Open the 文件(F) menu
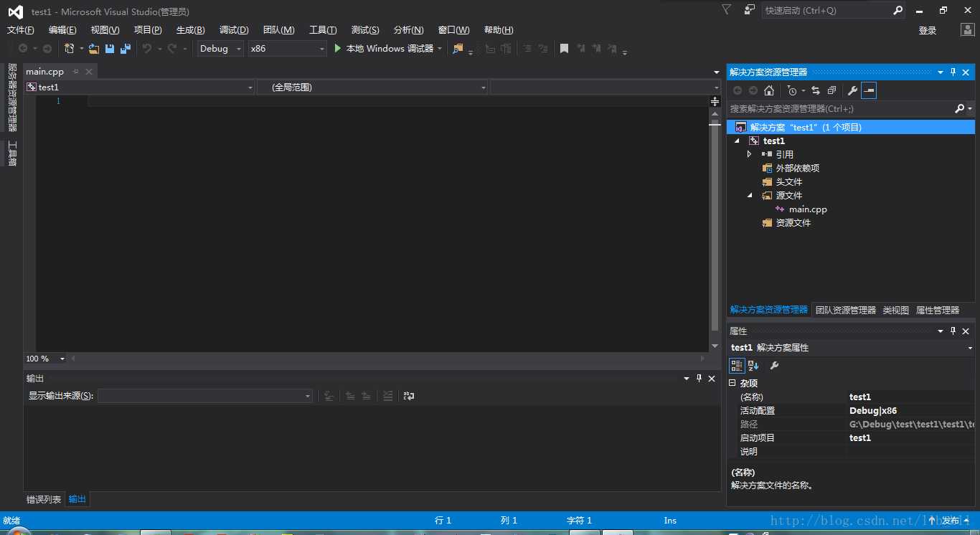This screenshot has height=535, width=980. pos(21,30)
